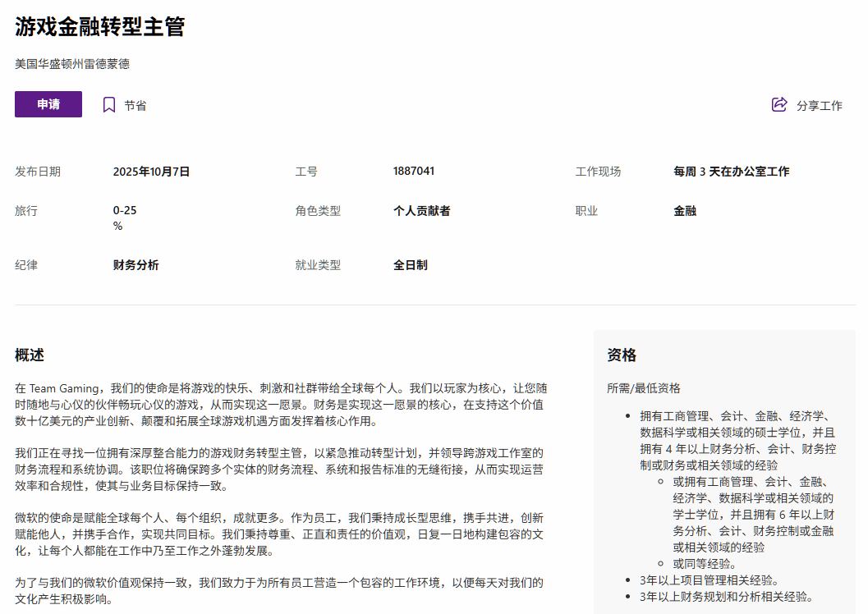868x614 pixels.
Task: Click the paragraph starting with 在 Team Gaming
Action: coord(279,404)
